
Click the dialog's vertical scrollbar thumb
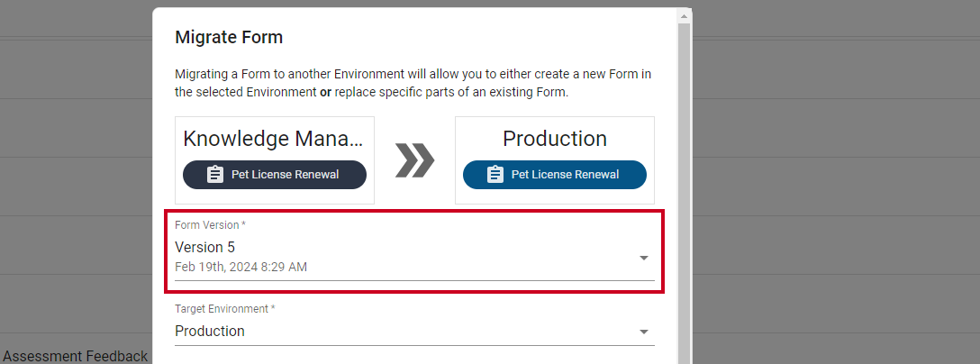click(684, 193)
